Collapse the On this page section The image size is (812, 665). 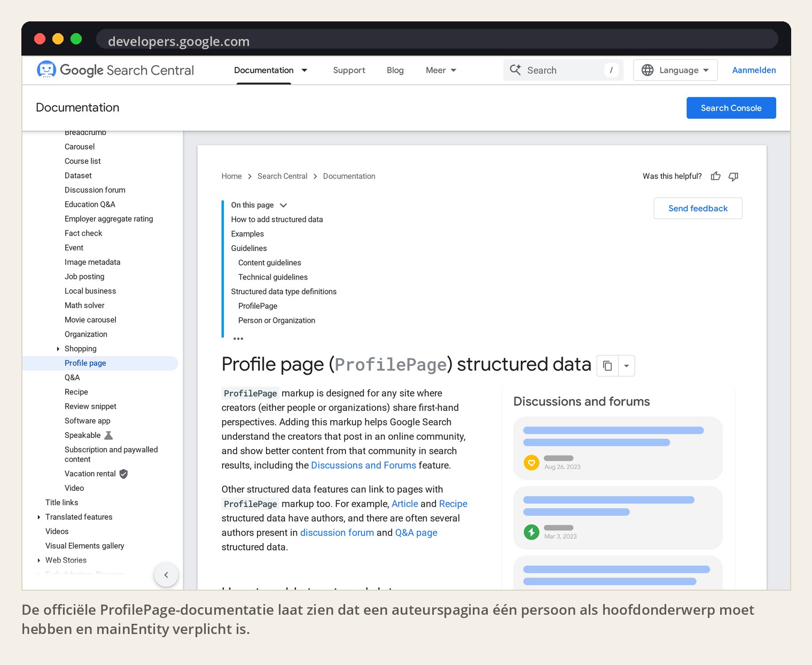point(284,205)
